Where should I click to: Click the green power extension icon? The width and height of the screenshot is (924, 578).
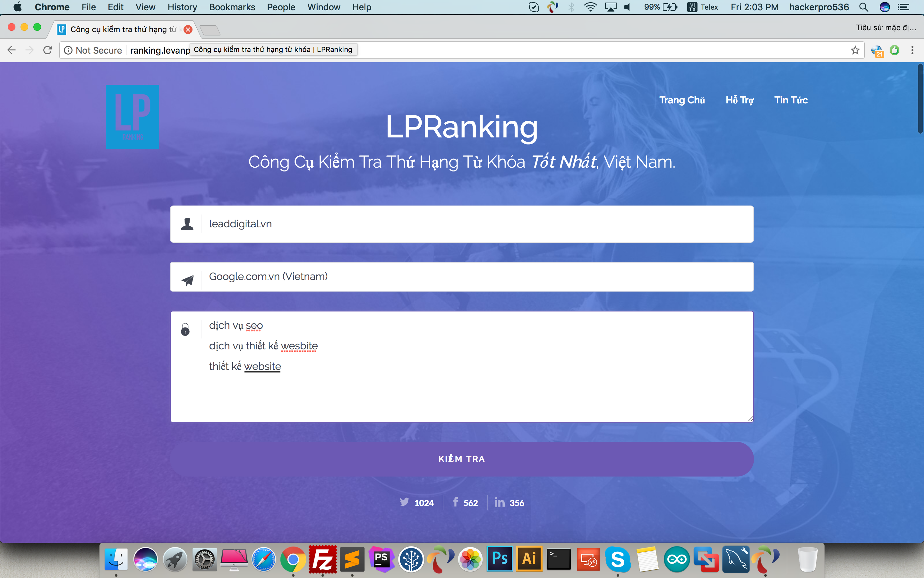894,50
